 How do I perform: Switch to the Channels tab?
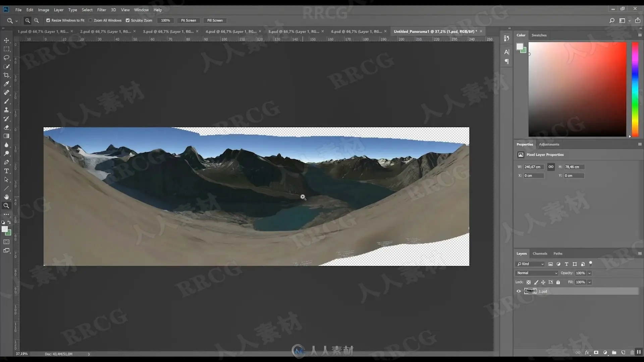[540, 254]
